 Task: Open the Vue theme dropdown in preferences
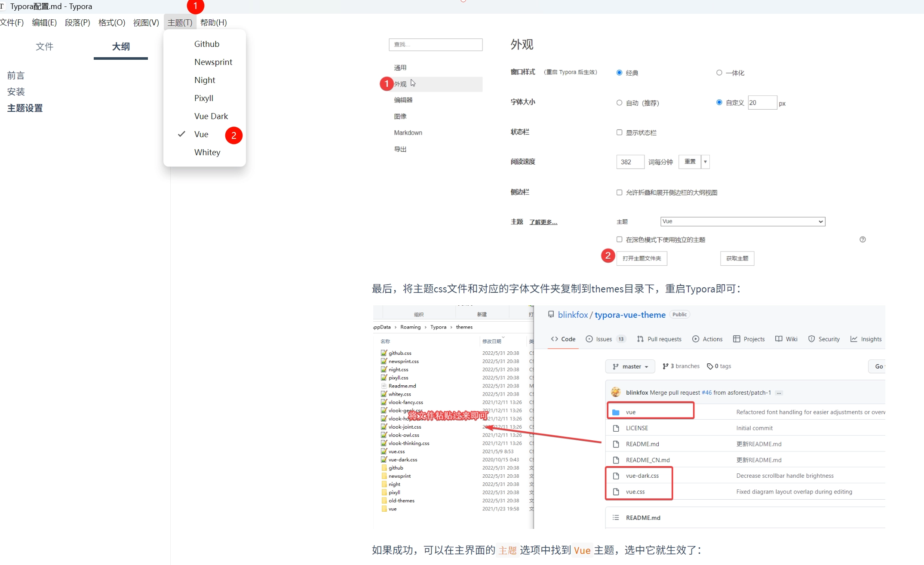pos(743,221)
